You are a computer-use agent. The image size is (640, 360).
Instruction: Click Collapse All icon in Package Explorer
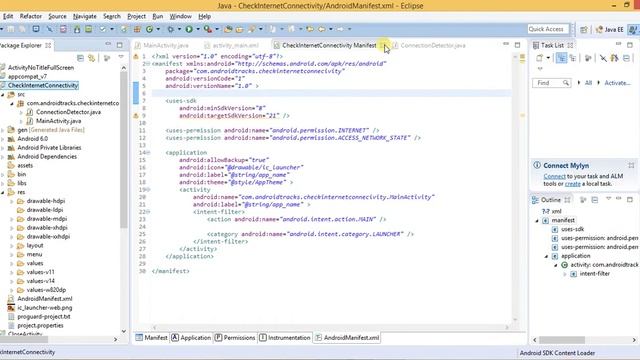tap(80, 58)
